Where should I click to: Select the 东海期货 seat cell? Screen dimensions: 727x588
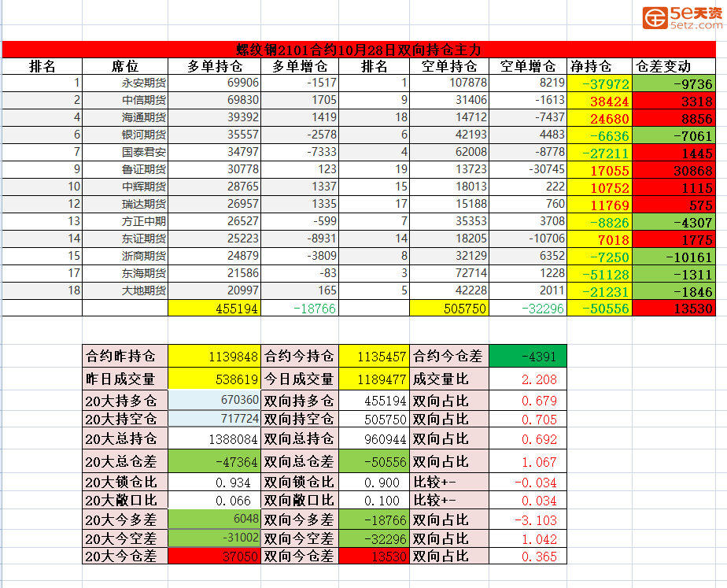pos(125,273)
